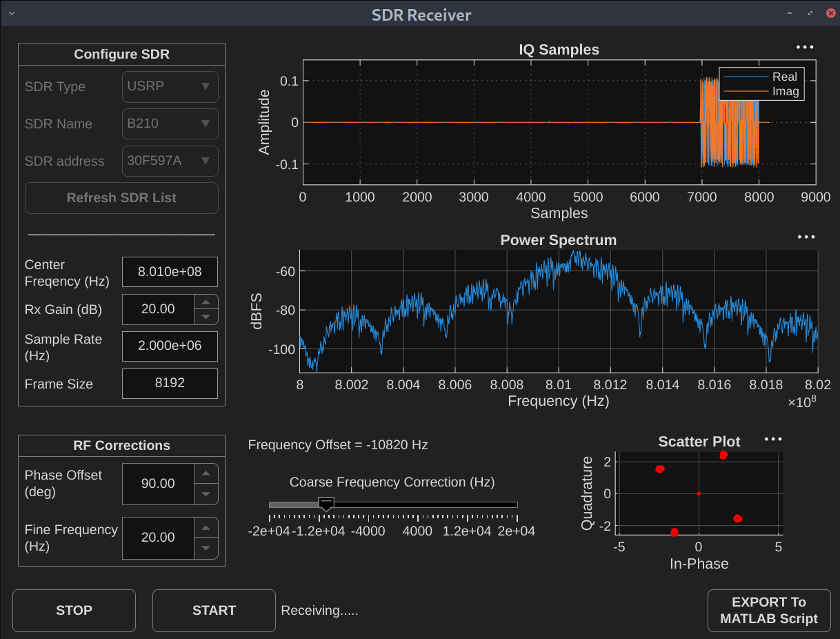Image resolution: width=840 pixels, height=639 pixels.
Task: Open the Power Spectrum plot options menu
Action: 806,237
